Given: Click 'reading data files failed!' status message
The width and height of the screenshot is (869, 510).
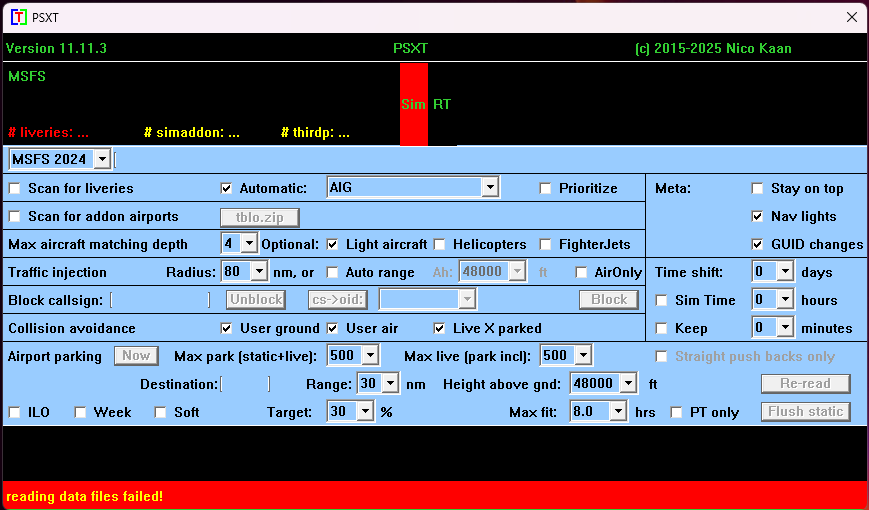Looking at the screenshot, I should [x=84, y=496].
